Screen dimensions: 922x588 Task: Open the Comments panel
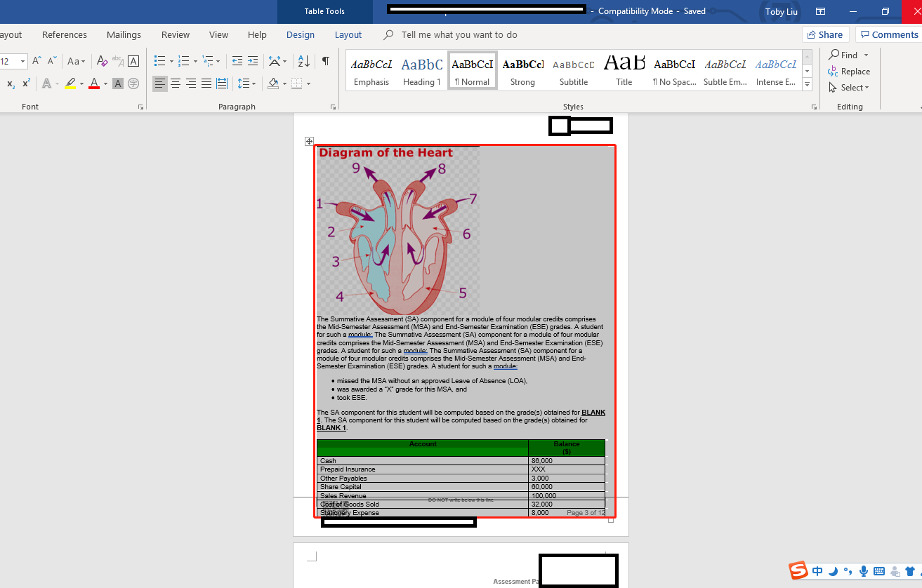[888, 34]
